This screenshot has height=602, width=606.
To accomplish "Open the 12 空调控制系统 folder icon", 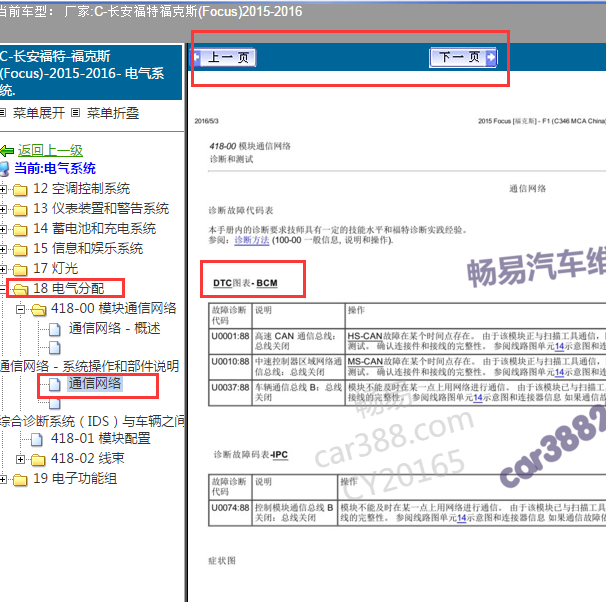I will point(20,189).
